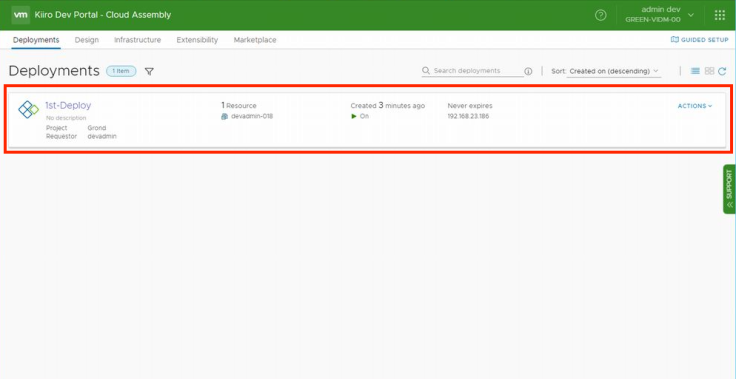Go to the Extensibility tab
The width and height of the screenshot is (736, 379).
click(x=197, y=40)
